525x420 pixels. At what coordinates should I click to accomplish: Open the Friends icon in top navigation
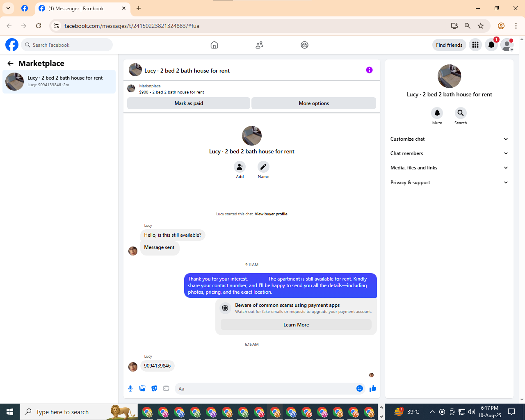point(259,45)
